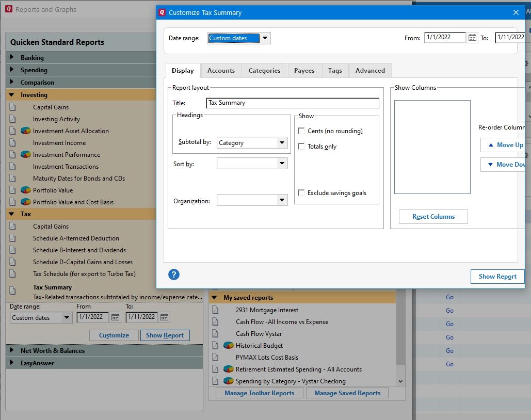This screenshot has width=531, height=420.
Task: Click document icon beside PYMAX Lots Cost Basis
Action: [215, 358]
